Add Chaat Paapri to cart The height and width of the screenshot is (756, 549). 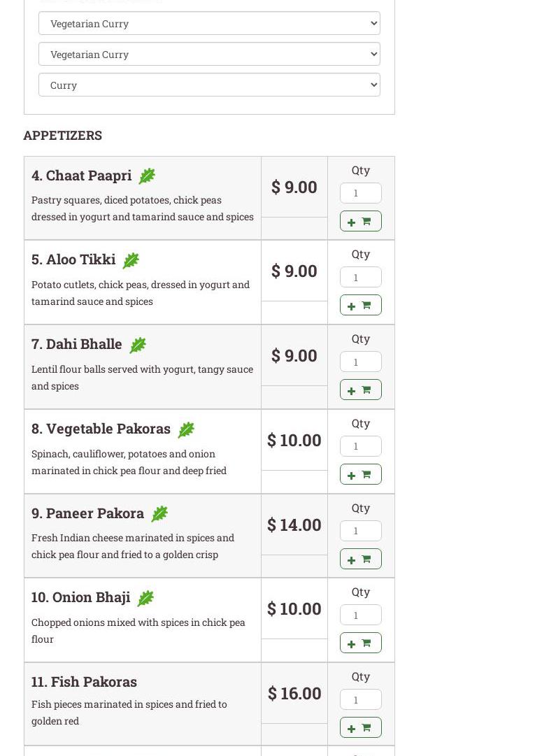coord(360,221)
